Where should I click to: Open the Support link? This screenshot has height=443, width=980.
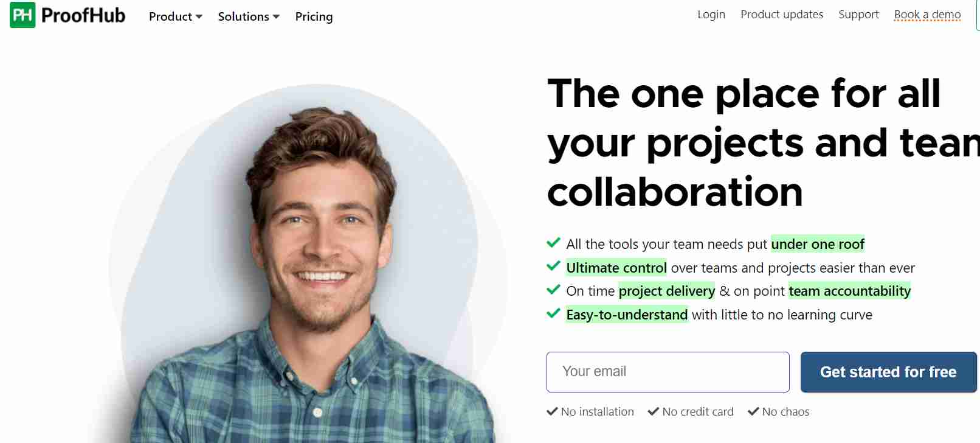(x=858, y=14)
